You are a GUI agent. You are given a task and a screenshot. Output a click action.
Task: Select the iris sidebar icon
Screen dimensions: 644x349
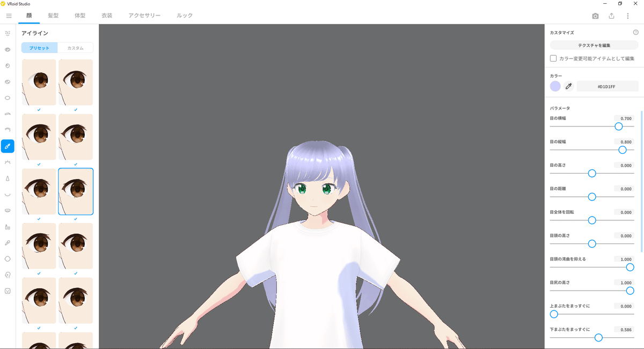pos(8,65)
